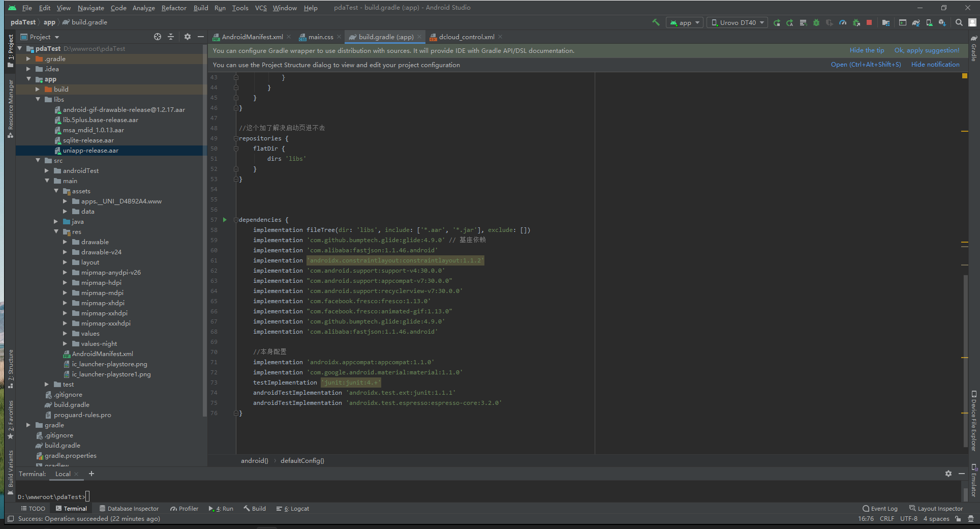Click the 'Hide notification' link
The height and width of the screenshot is (529, 980).
[935, 65]
